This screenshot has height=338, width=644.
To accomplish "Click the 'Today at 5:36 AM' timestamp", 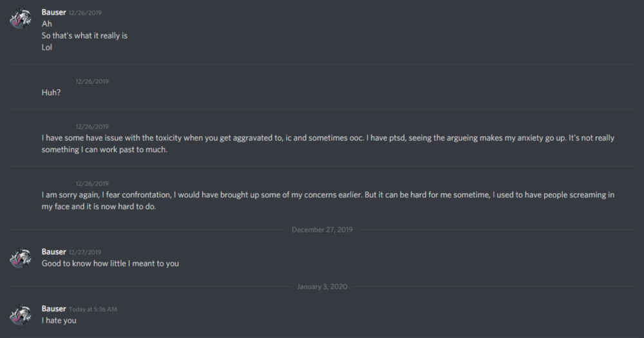I will (x=93, y=309).
